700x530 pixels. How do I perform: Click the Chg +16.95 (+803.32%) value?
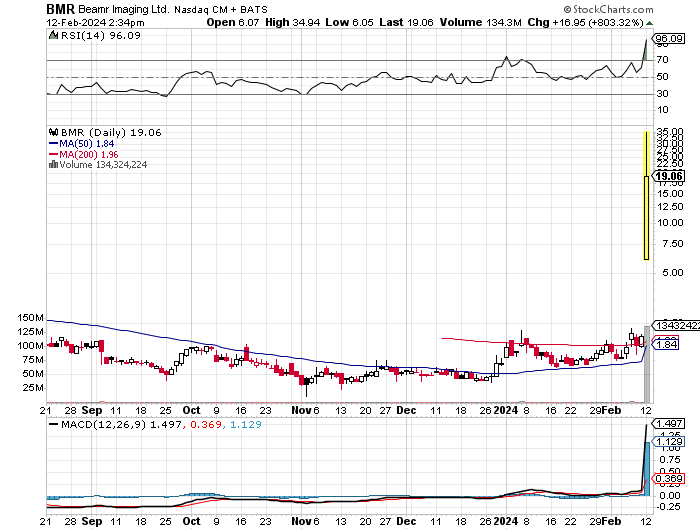click(x=585, y=22)
